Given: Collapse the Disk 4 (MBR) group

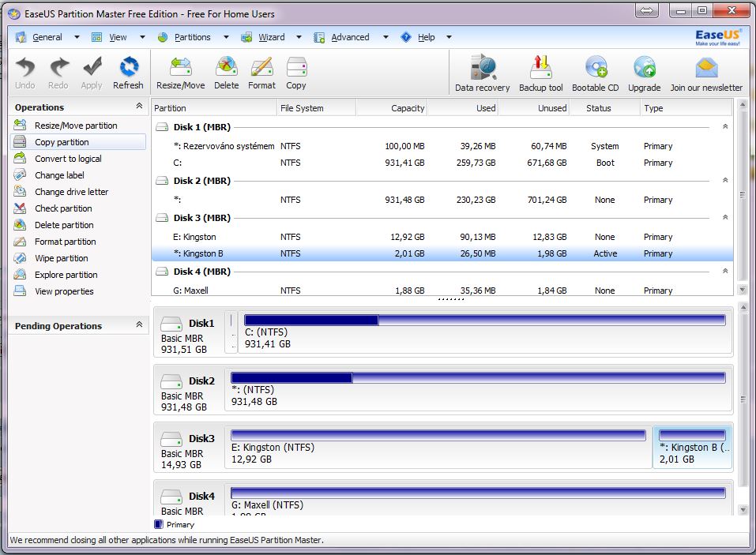Looking at the screenshot, I should (725, 272).
